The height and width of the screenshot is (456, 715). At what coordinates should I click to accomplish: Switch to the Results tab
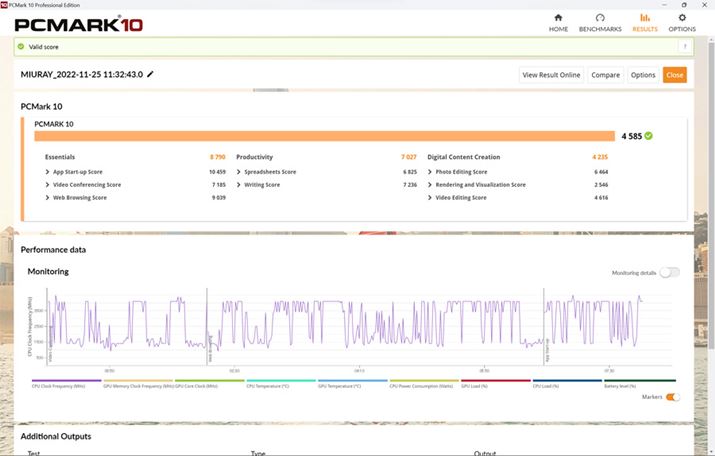tap(644, 21)
